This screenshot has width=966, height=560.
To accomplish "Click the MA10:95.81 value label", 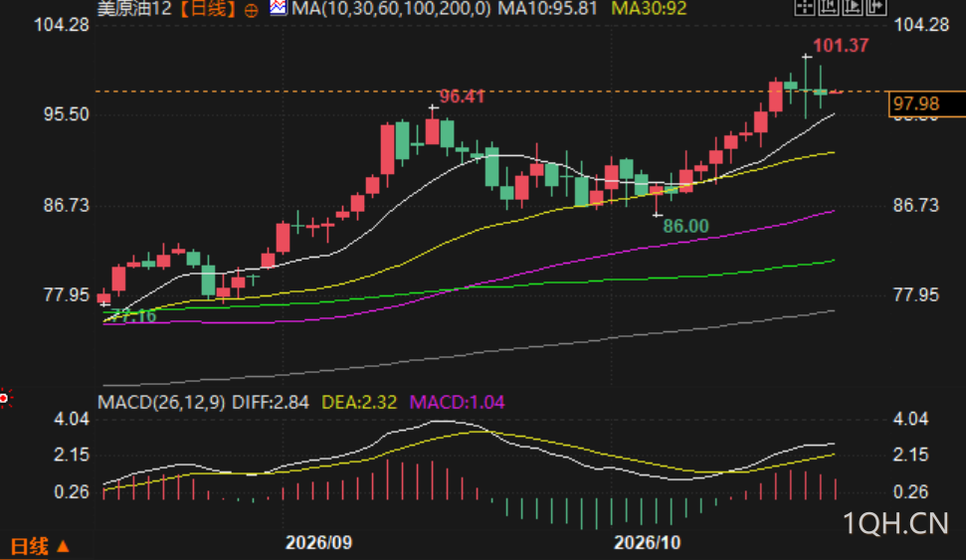I will (x=548, y=9).
